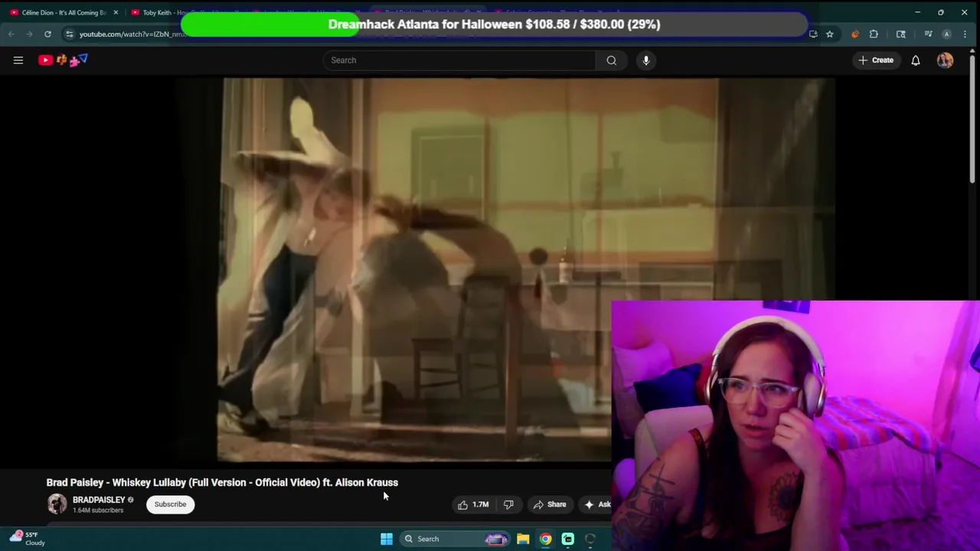Subscribe to BRADPAISLEY
The image size is (980, 551).
pyautogui.click(x=170, y=504)
